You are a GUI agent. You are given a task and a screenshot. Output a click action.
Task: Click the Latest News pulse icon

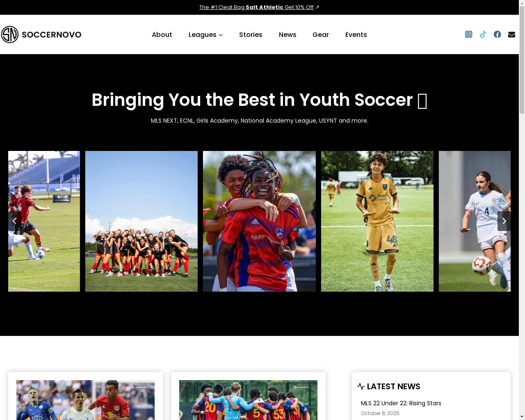point(361,386)
